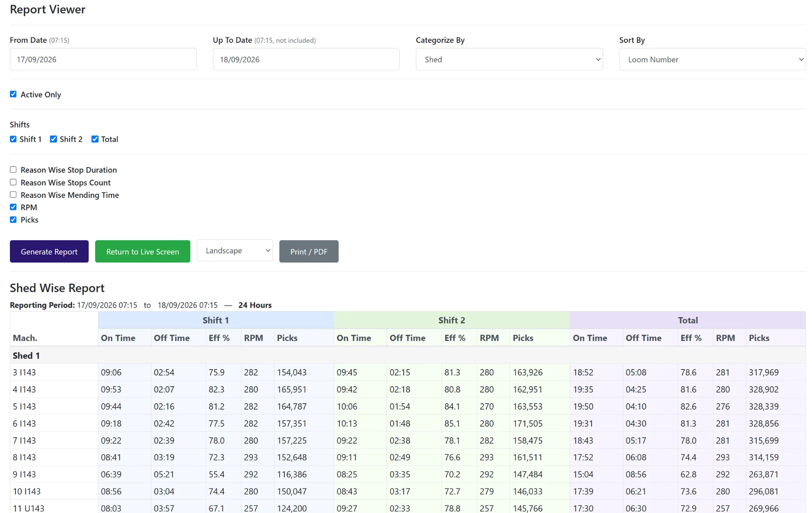
Task: Click the Print / PDF button
Action: tap(309, 251)
